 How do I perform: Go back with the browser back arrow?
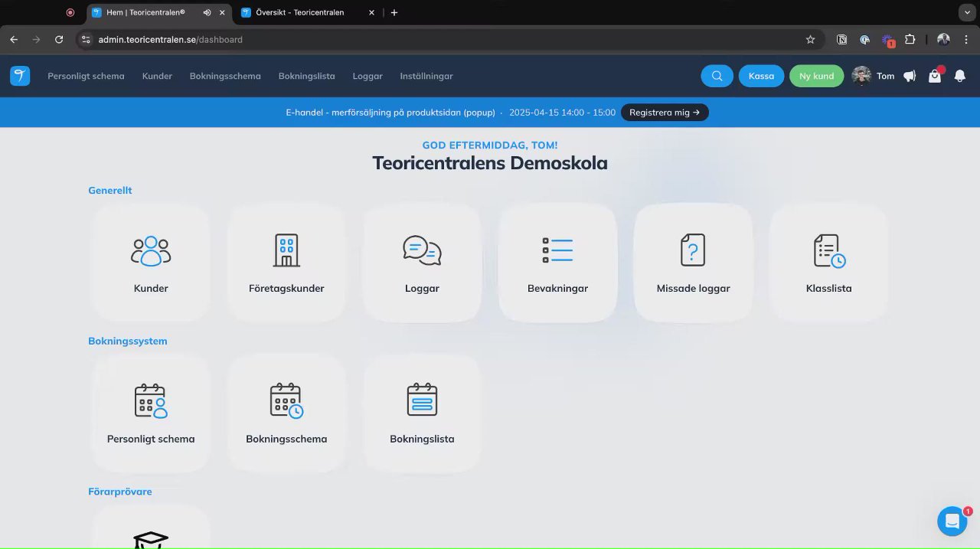point(14,39)
